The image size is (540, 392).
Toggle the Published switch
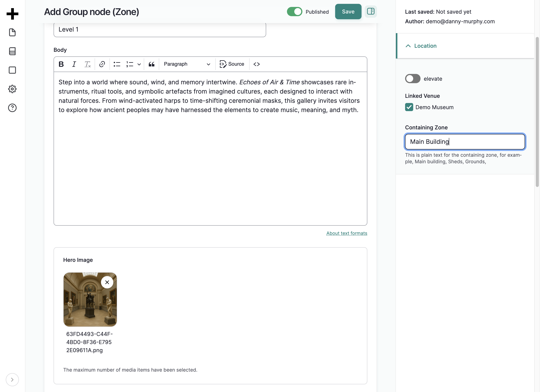294,12
